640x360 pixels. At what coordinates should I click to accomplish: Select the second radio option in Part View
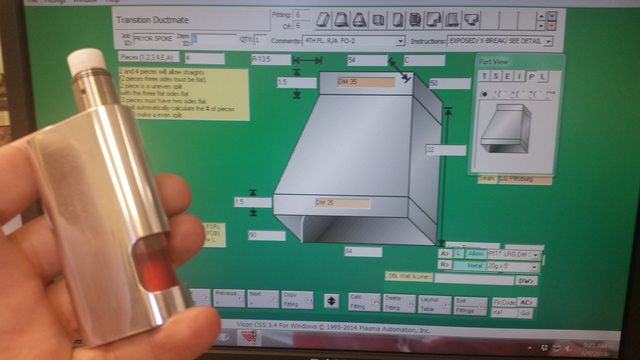click(x=499, y=94)
